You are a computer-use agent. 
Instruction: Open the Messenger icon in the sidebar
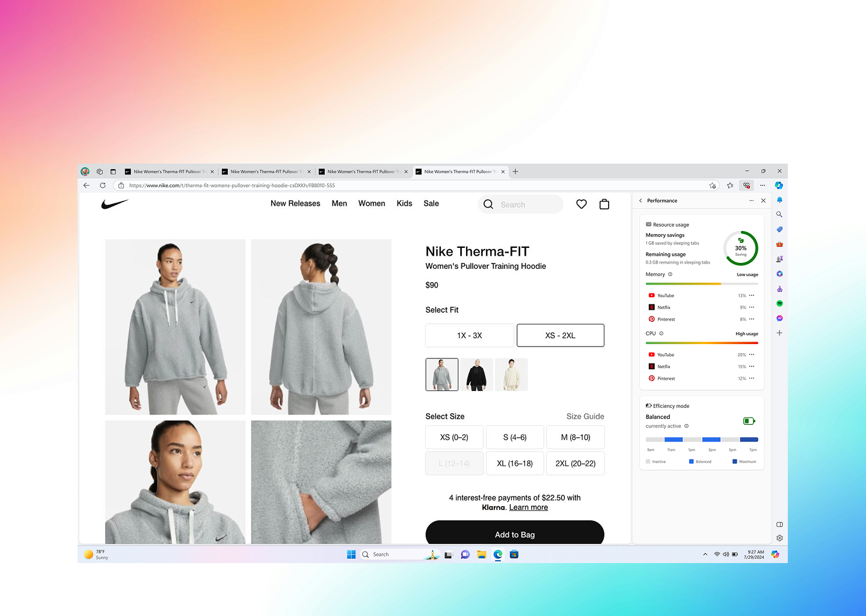pyautogui.click(x=779, y=318)
